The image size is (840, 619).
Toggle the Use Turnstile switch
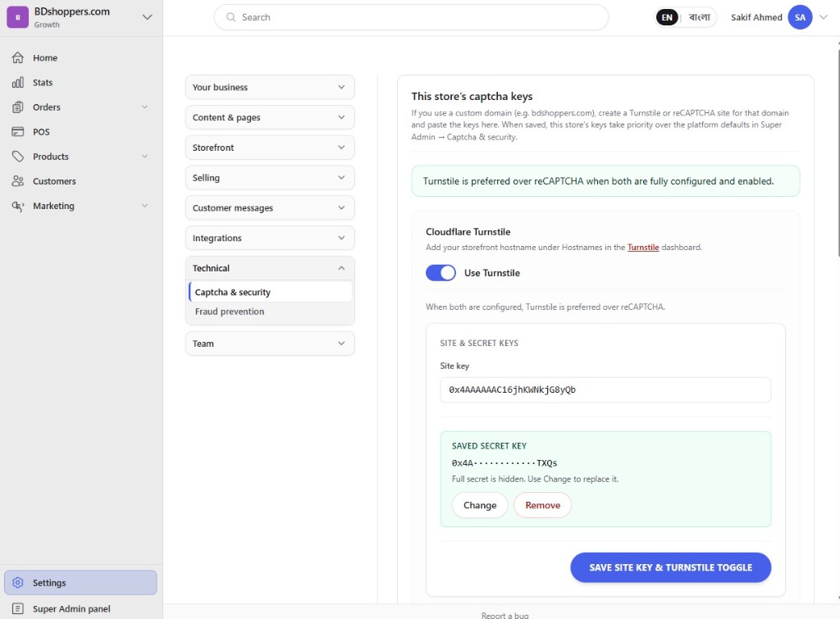(441, 273)
